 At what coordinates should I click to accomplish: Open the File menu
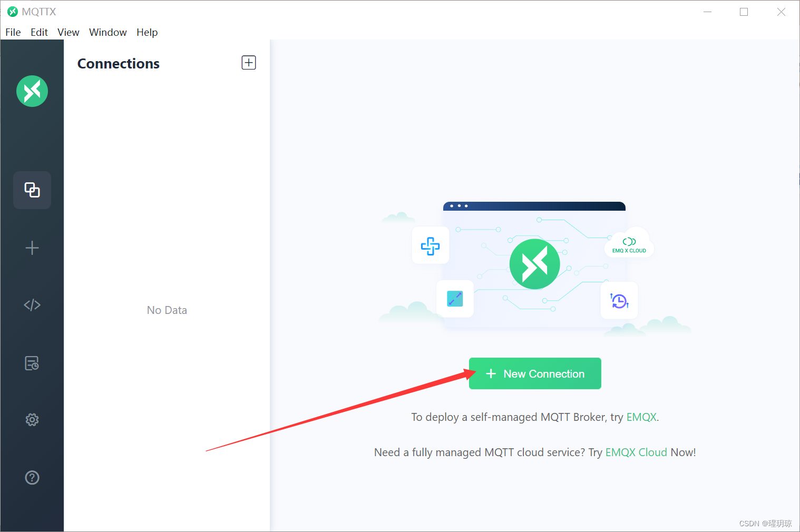pos(13,32)
